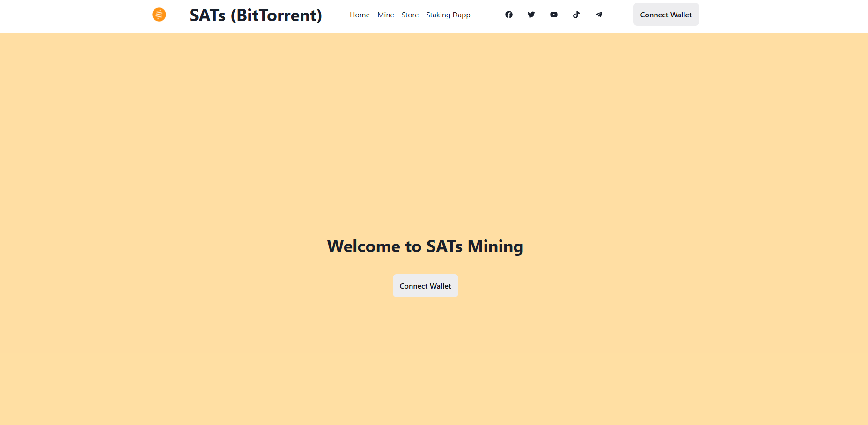The image size is (868, 425).
Task: Click the SATs (BitTorrent) site title
Action: (x=256, y=15)
